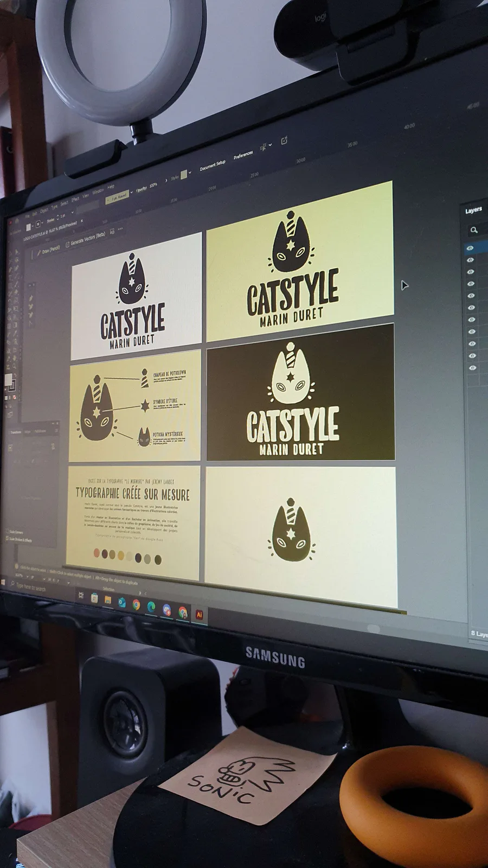Select the SYMBOLE D'ÉTOILE label
The image size is (488, 868).
pos(165,401)
